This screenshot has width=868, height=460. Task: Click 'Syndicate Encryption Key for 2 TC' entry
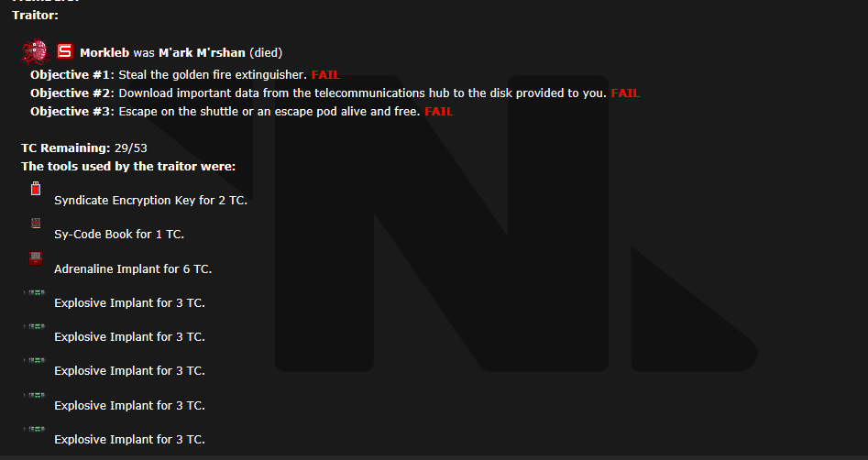[150, 201]
